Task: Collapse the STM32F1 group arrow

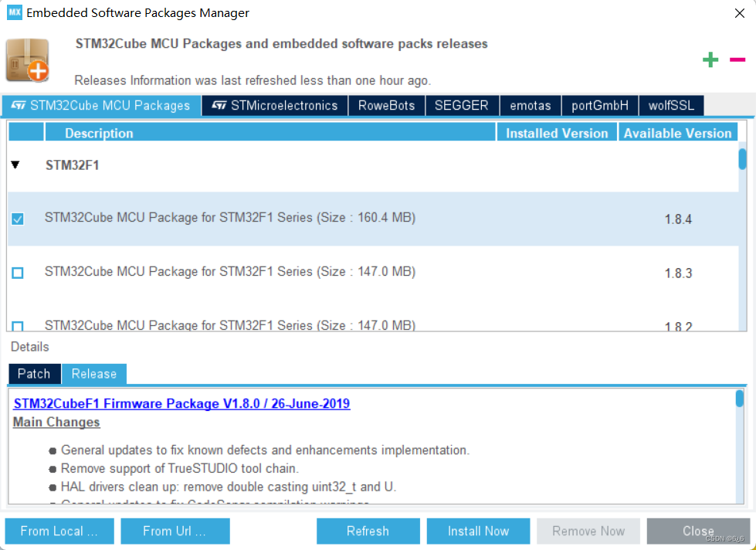Action: coord(15,165)
